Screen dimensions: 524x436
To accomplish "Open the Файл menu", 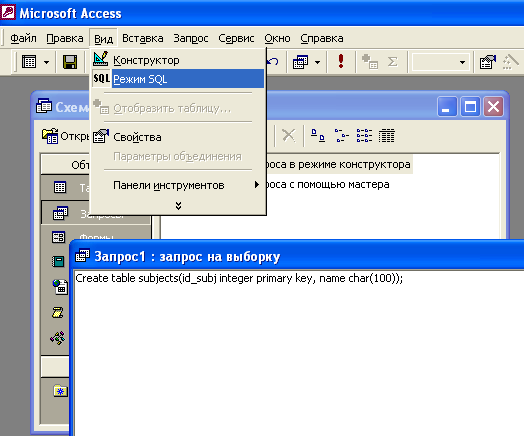I will [23, 38].
